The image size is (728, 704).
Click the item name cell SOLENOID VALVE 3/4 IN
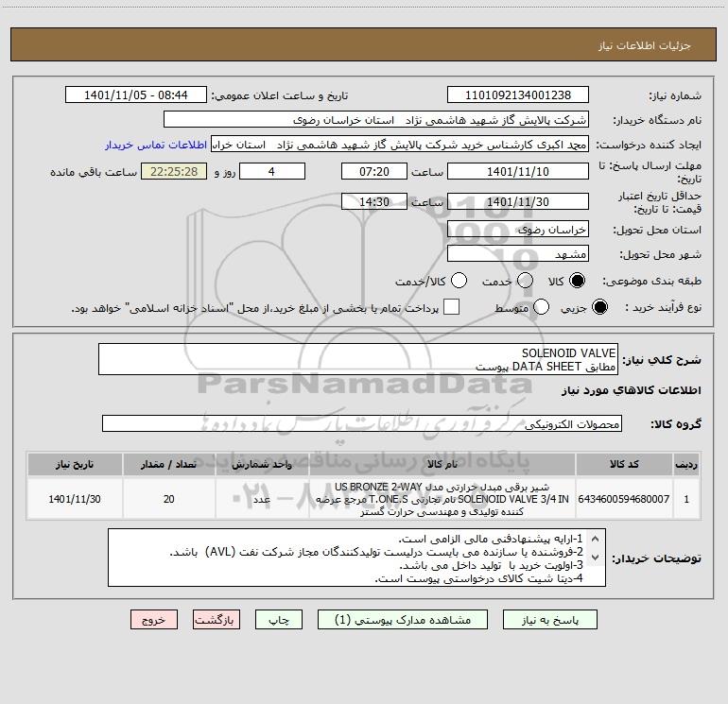pyautogui.click(x=442, y=499)
